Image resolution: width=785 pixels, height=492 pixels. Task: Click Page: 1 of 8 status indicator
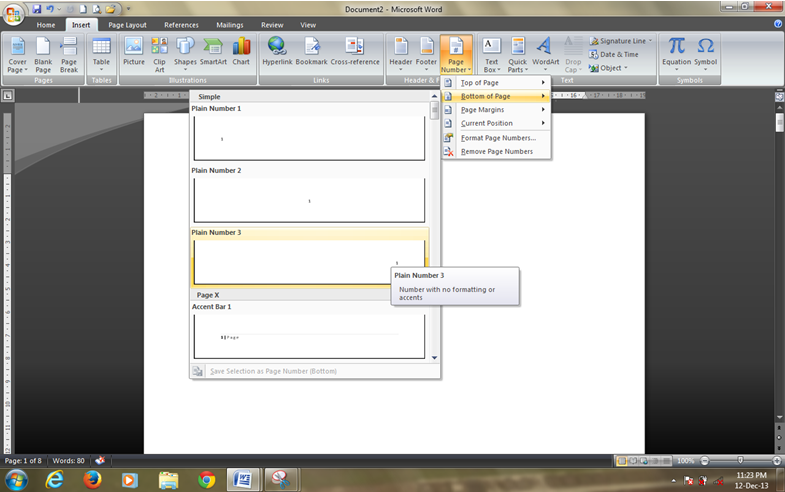pos(23,460)
